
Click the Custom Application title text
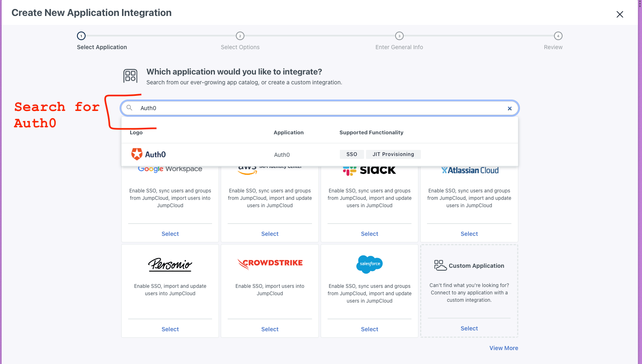pos(477,266)
